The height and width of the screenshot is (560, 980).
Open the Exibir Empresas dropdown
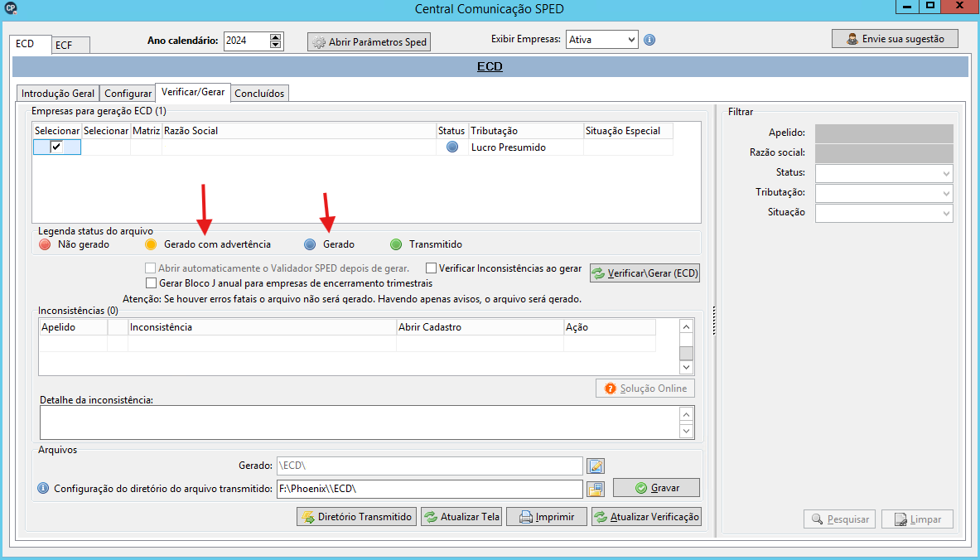tap(631, 40)
